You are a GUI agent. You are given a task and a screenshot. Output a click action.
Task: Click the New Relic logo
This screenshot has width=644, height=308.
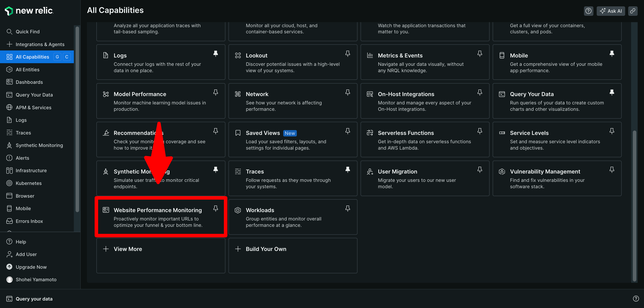[x=29, y=11]
